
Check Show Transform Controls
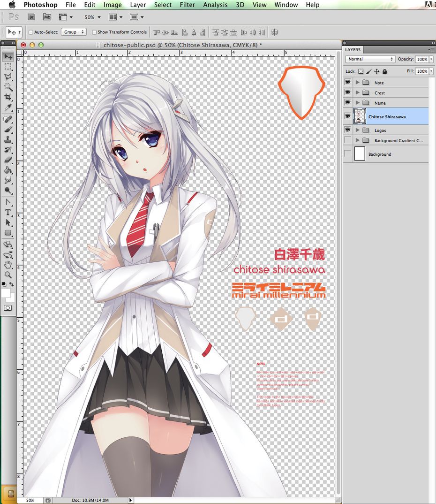tap(94, 32)
